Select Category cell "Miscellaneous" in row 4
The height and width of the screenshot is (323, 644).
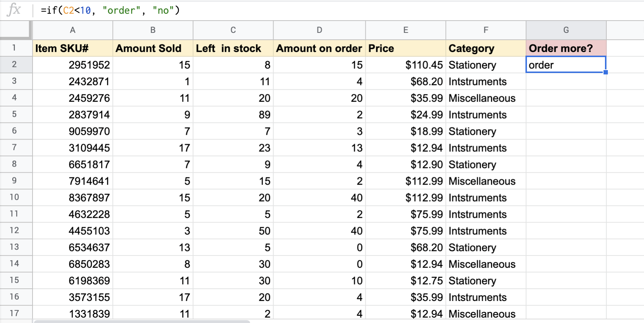click(x=486, y=98)
